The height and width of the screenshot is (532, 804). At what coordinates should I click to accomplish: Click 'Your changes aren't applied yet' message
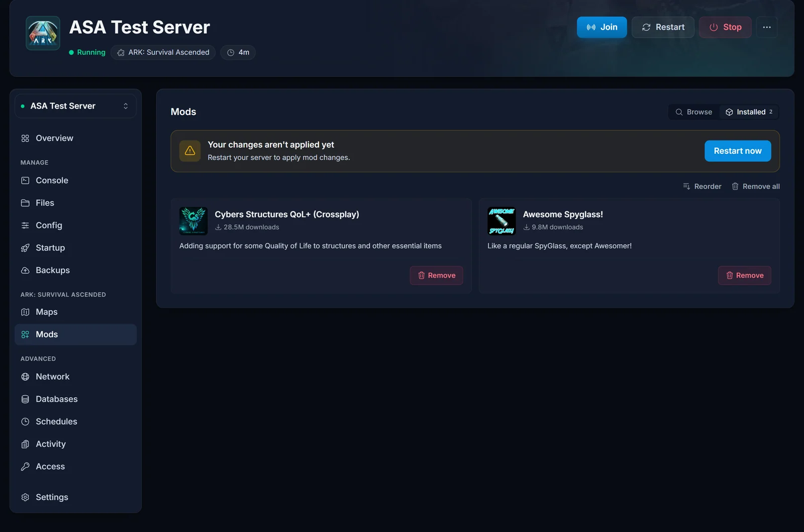pyautogui.click(x=271, y=145)
